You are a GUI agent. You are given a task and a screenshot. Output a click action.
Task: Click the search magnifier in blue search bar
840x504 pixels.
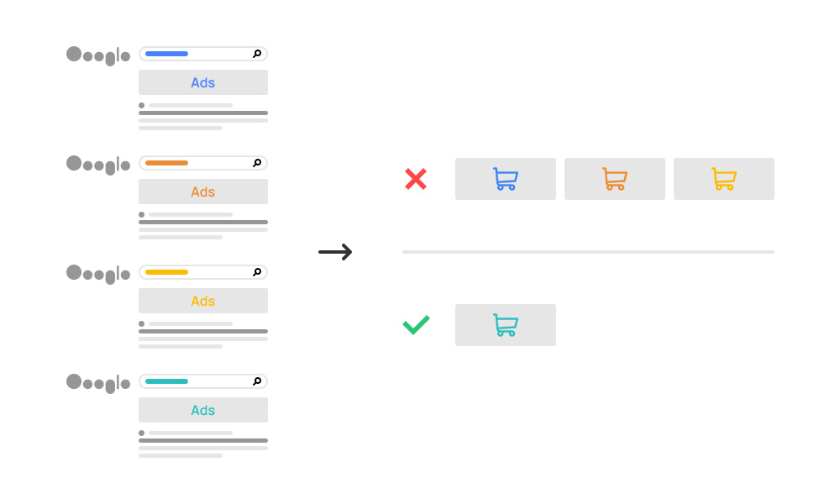pos(257,54)
